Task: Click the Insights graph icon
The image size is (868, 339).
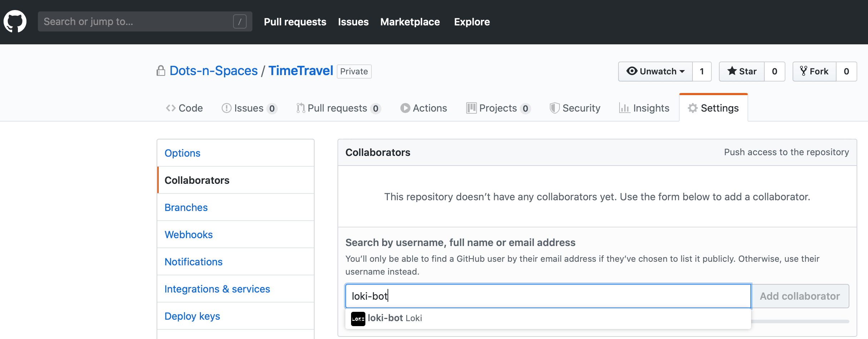Action: tap(624, 108)
